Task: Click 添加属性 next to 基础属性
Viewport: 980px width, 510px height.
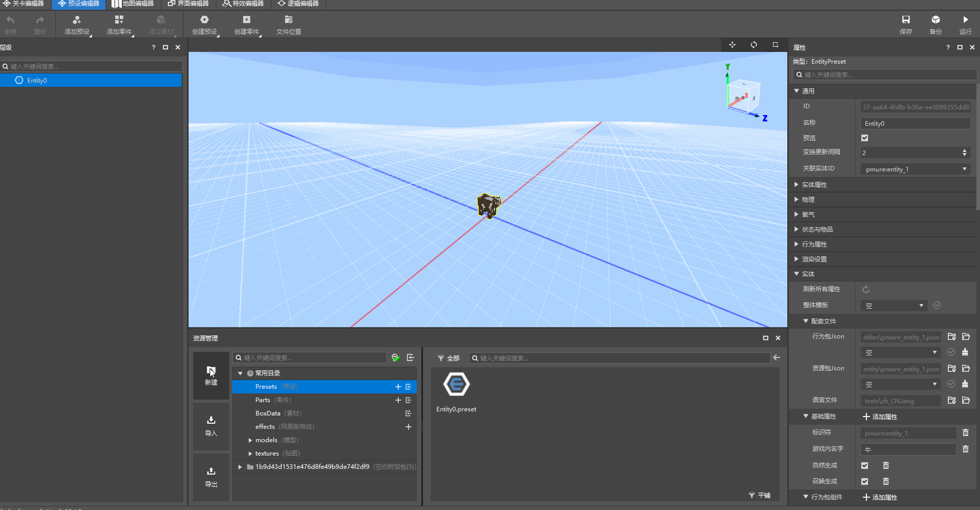Action: coord(880,417)
